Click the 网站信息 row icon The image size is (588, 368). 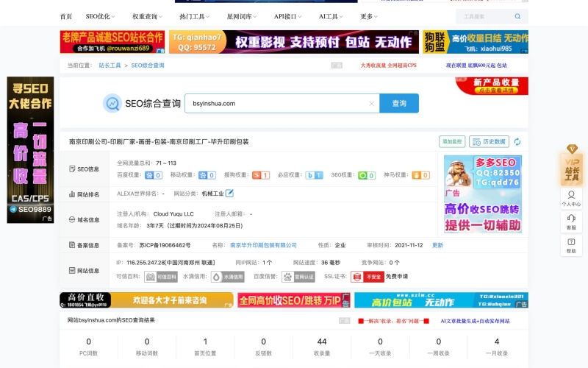click(72, 270)
